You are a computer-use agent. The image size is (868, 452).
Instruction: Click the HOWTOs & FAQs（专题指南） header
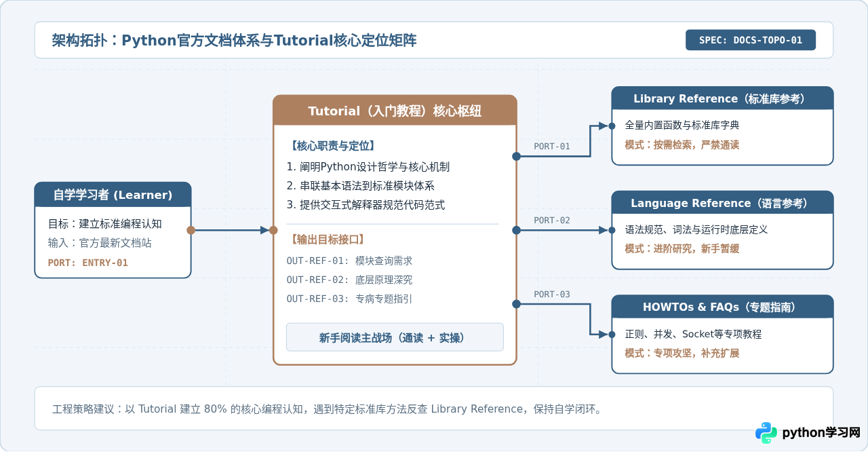tap(722, 307)
